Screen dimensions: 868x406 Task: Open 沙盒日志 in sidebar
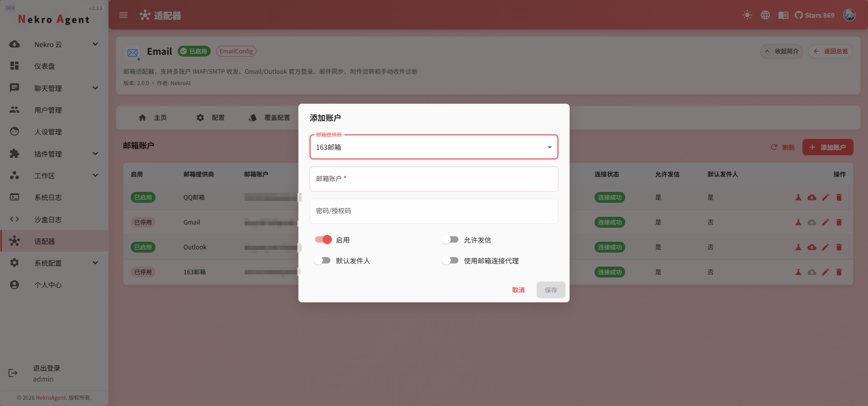point(54,220)
